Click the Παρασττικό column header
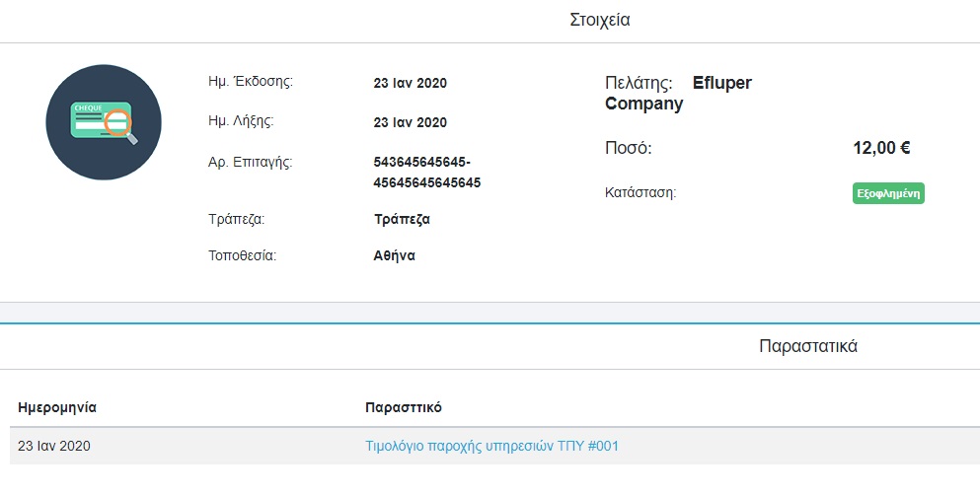Screen dimensions: 980x495 coord(403,407)
